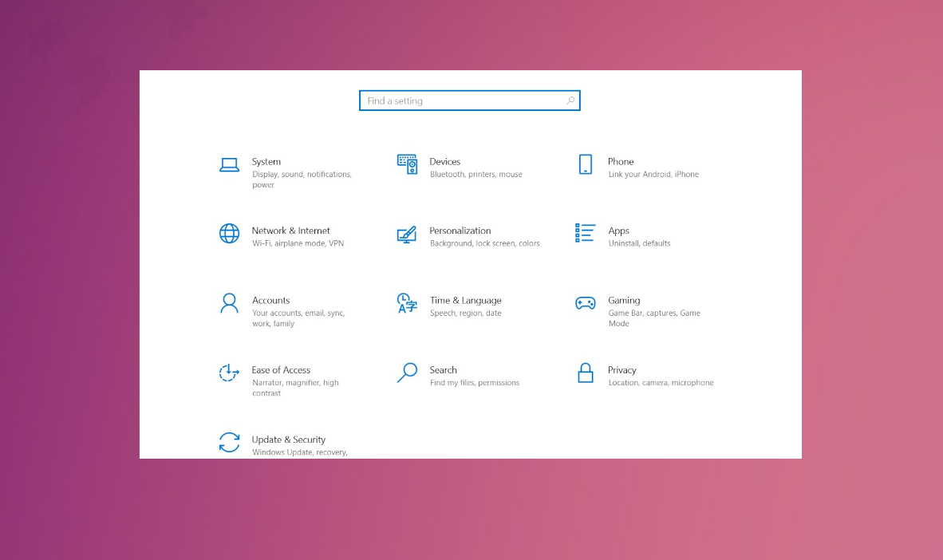Click the Update & Security sync arrows icon
This screenshot has height=560, width=943.
(x=229, y=442)
